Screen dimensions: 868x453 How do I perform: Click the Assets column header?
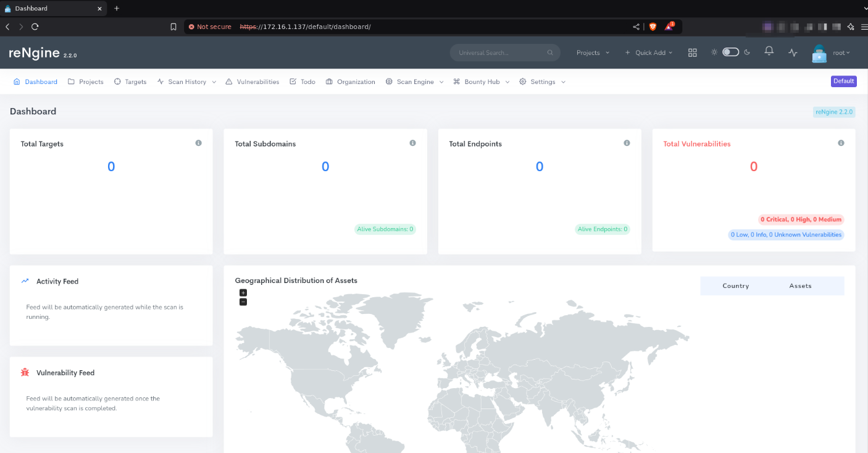[x=800, y=286]
